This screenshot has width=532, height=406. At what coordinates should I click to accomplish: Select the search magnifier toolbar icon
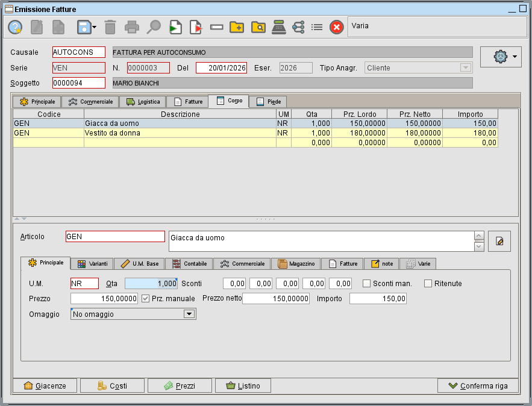tap(153, 27)
